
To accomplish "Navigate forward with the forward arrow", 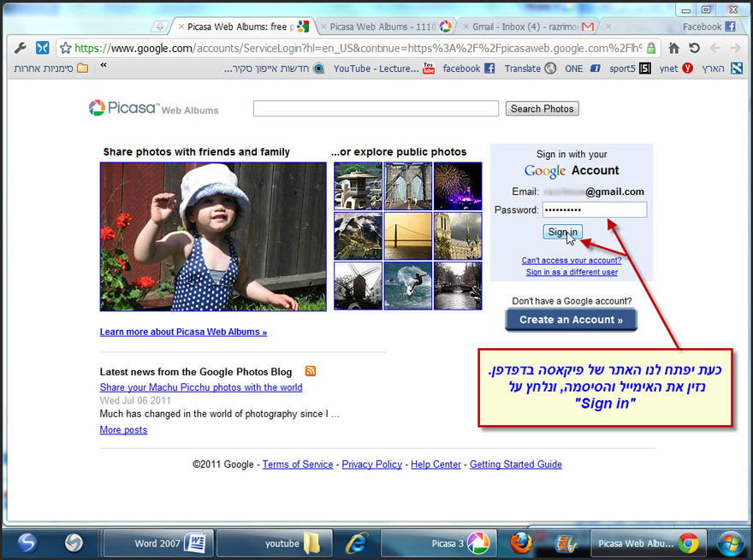I will [735, 48].
